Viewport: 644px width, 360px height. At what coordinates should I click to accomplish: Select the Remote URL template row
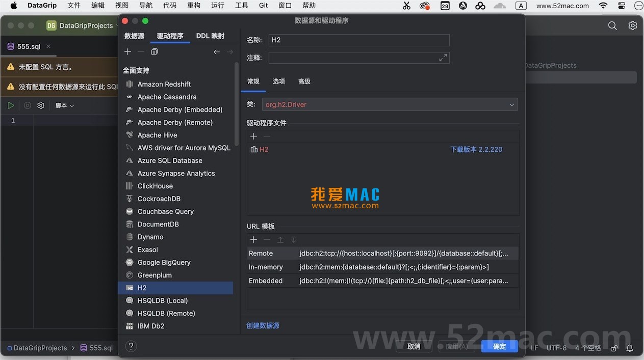click(383, 253)
